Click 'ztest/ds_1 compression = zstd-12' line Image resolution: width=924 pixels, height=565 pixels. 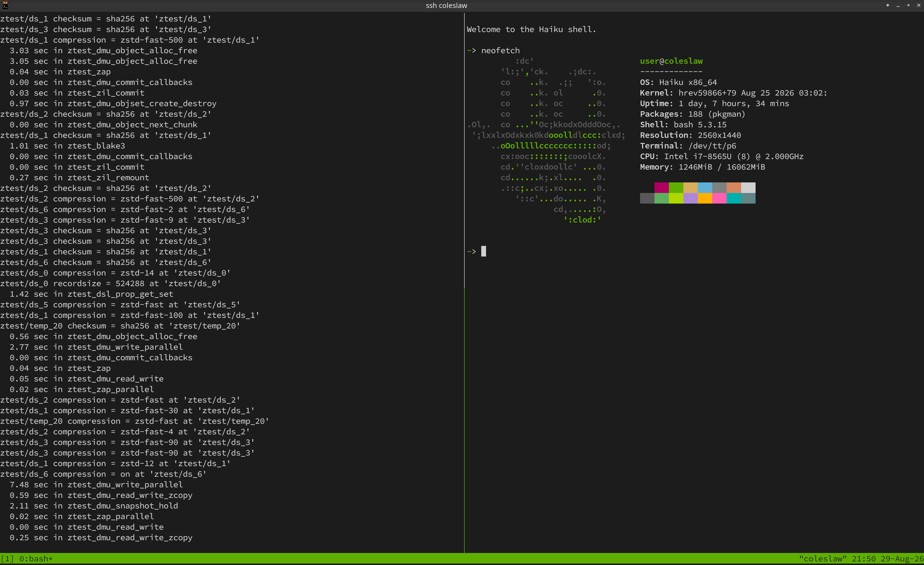coord(115,463)
